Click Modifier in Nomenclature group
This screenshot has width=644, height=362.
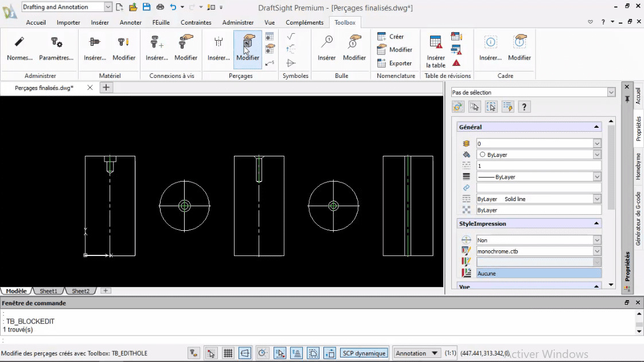(x=395, y=50)
